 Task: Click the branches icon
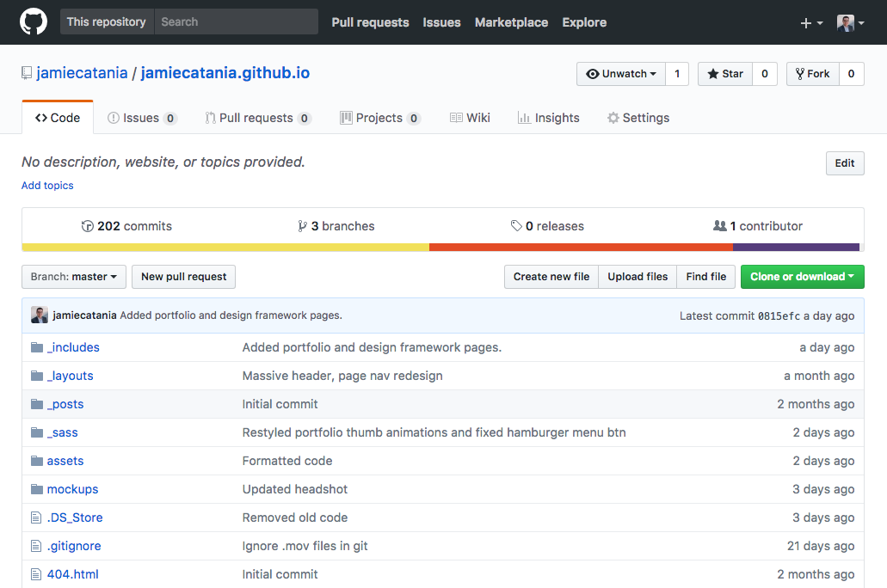302,226
